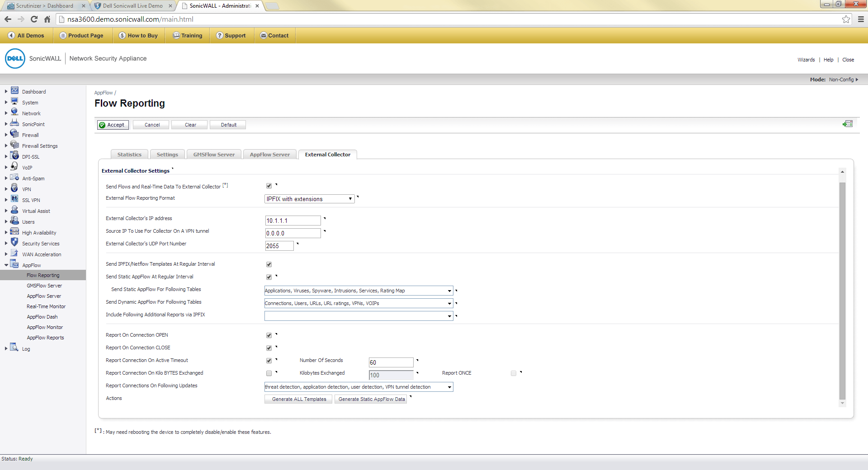The height and width of the screenshot is (470, 868).
Task: Click the Dell logo
Action: point(15,58)
